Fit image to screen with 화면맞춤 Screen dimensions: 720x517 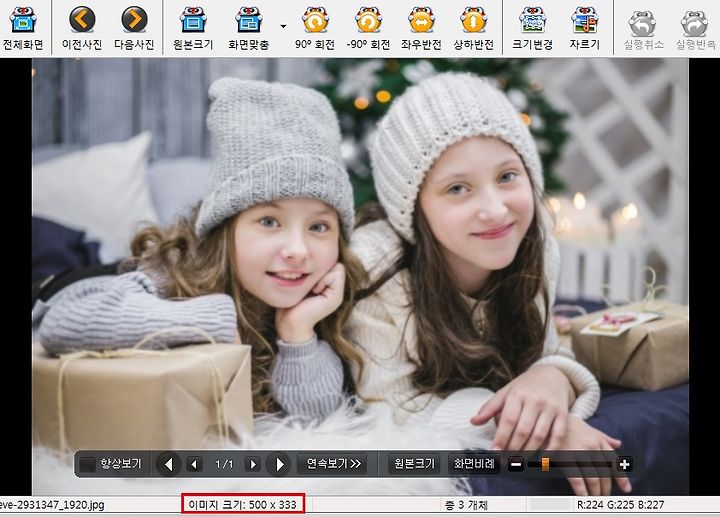(x=248, y=28)
